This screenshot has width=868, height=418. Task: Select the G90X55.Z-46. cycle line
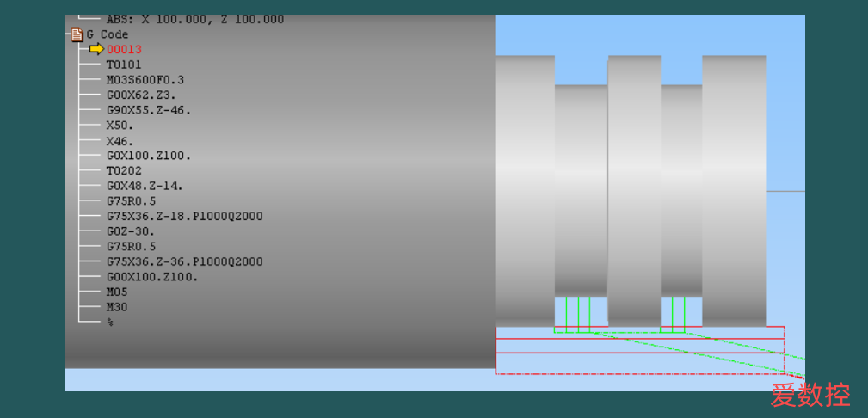[148, 110]
